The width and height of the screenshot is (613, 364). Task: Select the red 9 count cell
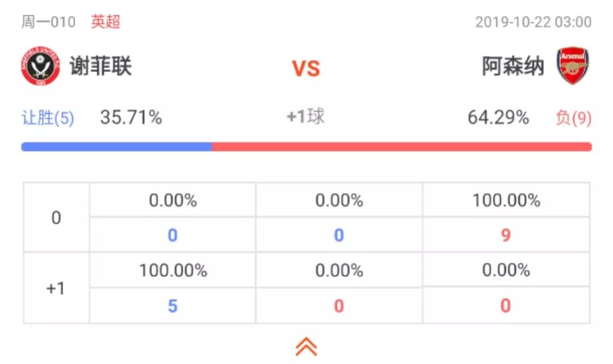click(506, 235)
